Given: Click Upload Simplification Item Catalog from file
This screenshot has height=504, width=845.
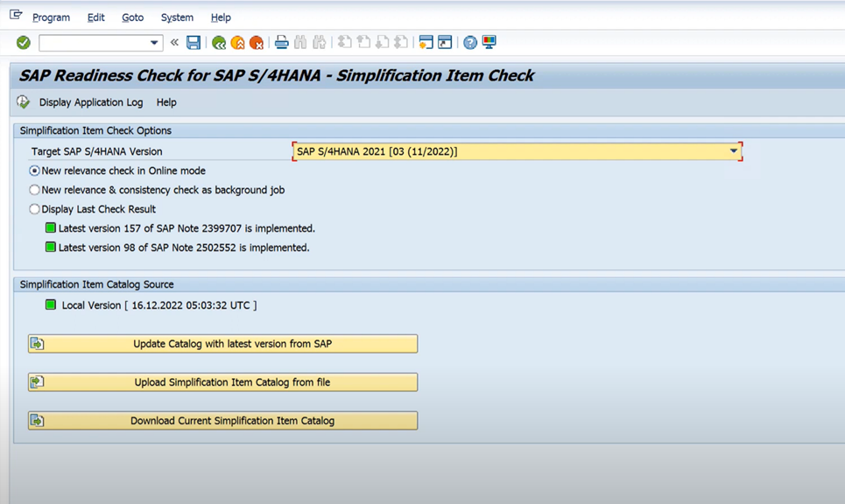Looking at the screenshot, I should [x=222, y=382].
